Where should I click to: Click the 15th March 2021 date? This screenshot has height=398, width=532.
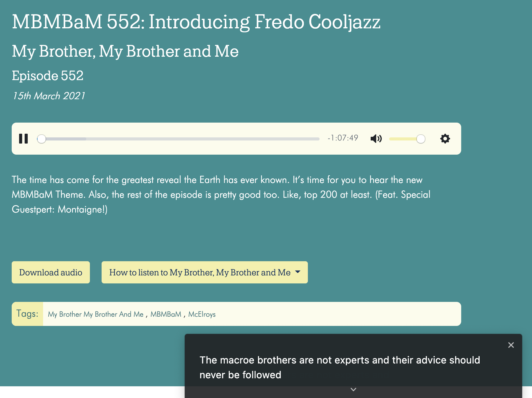(x=49, y=96)
